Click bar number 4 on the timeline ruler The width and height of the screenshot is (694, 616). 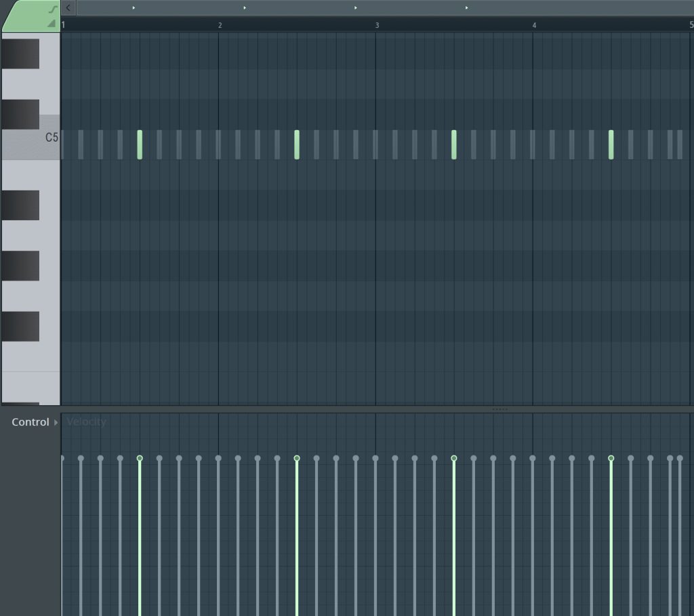534,25
